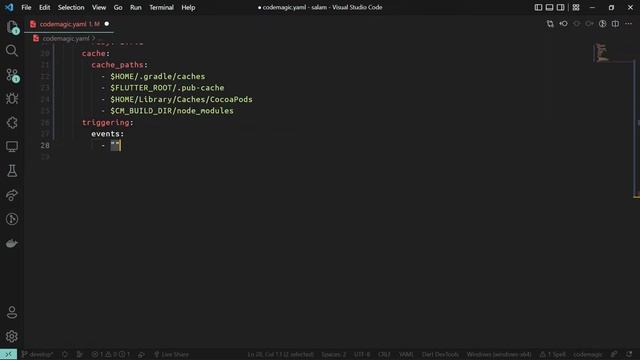Toggle the secondary side bar layout

tap(560, 7)
